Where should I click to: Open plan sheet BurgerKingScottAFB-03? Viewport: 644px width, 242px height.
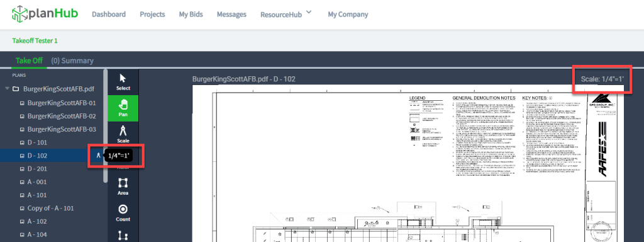click(x=62, y=129)
